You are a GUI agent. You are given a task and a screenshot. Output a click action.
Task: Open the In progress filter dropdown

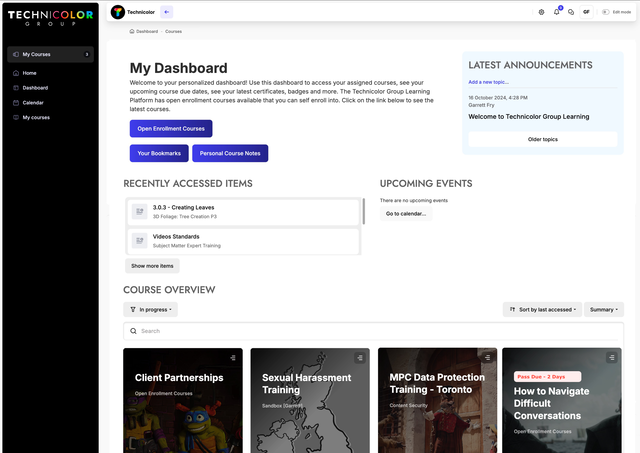tap(151, 310)
